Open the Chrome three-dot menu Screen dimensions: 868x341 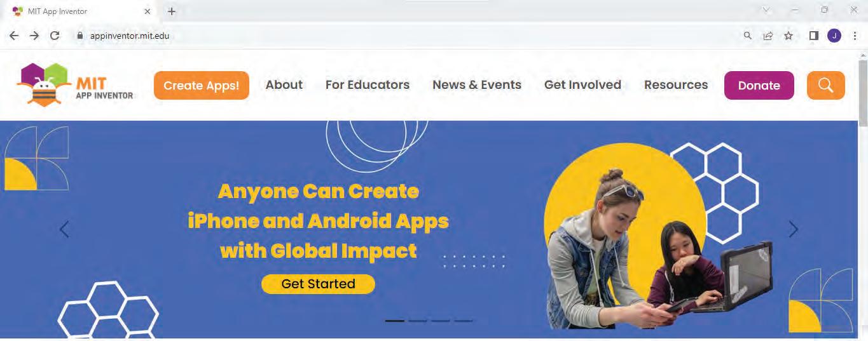pos(855,36)
